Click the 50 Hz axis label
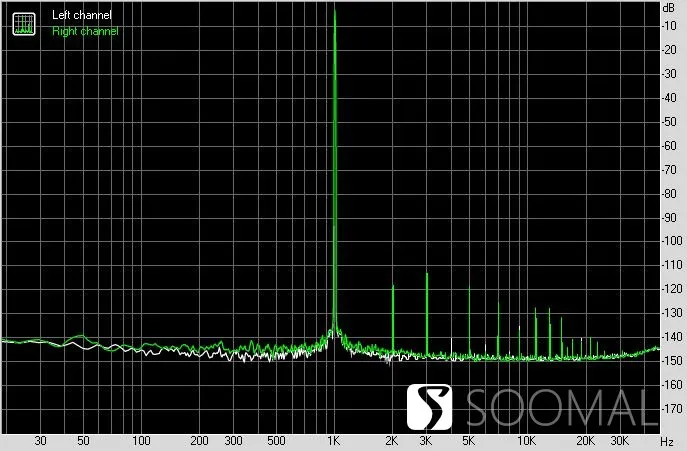Screen dimensions: 687x451 (x=83, y=440)
